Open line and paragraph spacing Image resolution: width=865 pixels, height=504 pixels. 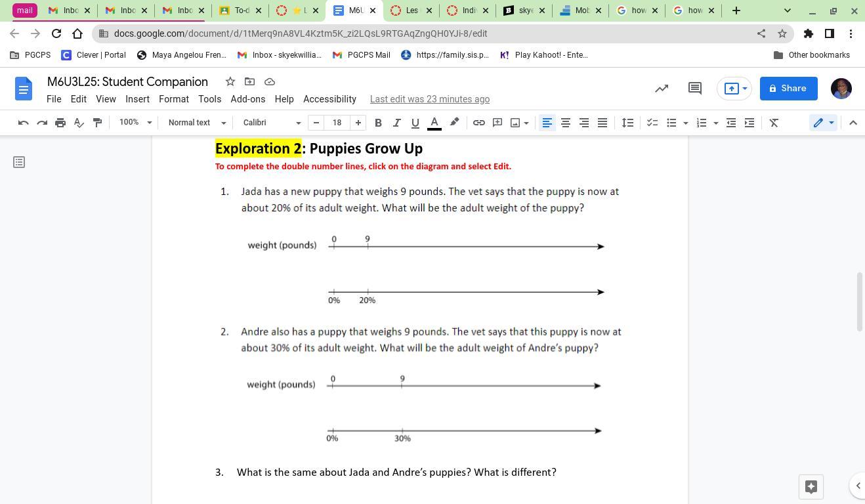[x=627, y=123]
